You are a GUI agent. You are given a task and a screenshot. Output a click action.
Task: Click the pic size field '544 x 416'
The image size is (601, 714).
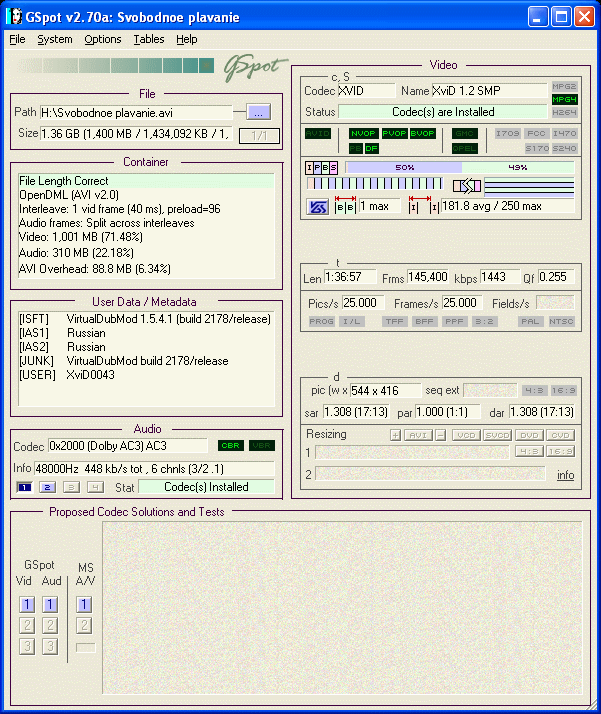click(x=386, y=391)
